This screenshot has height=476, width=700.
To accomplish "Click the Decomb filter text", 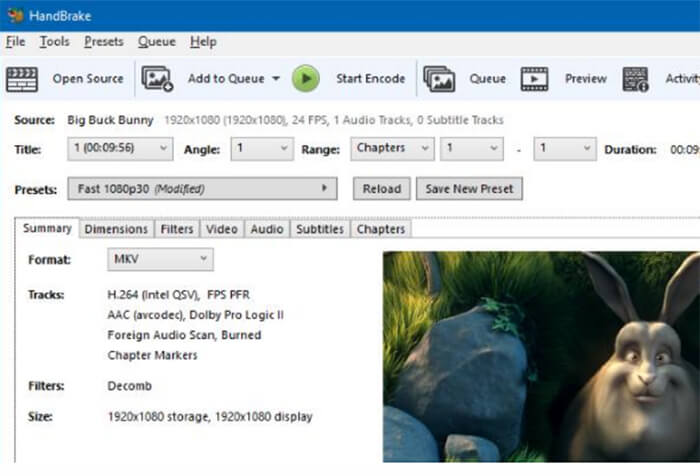I will pos(129,386).
